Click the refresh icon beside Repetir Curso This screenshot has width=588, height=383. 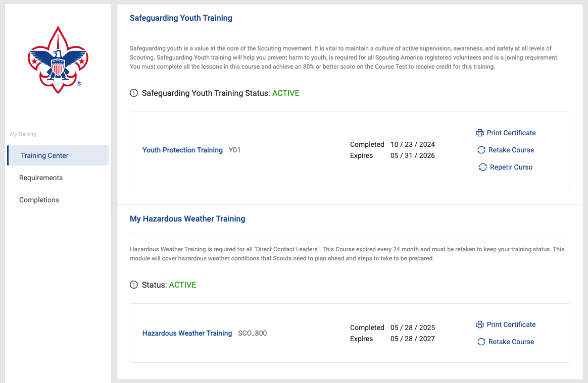[482, 167]
